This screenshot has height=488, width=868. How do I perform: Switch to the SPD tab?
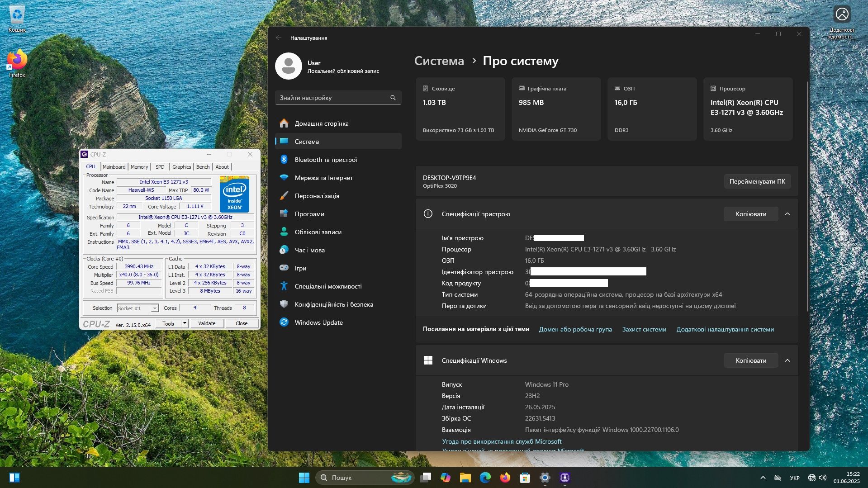(160, 167)
